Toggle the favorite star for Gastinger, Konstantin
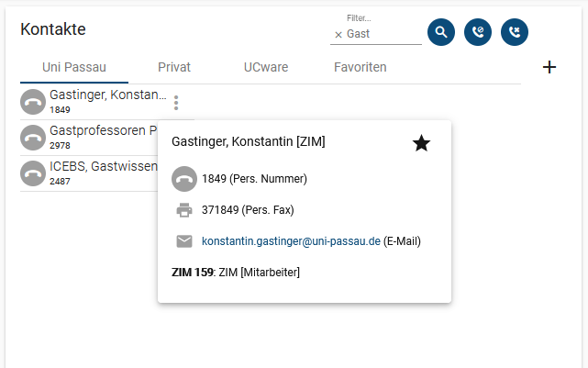The height and width of the screenshot is (368, 588). [421, 143]
